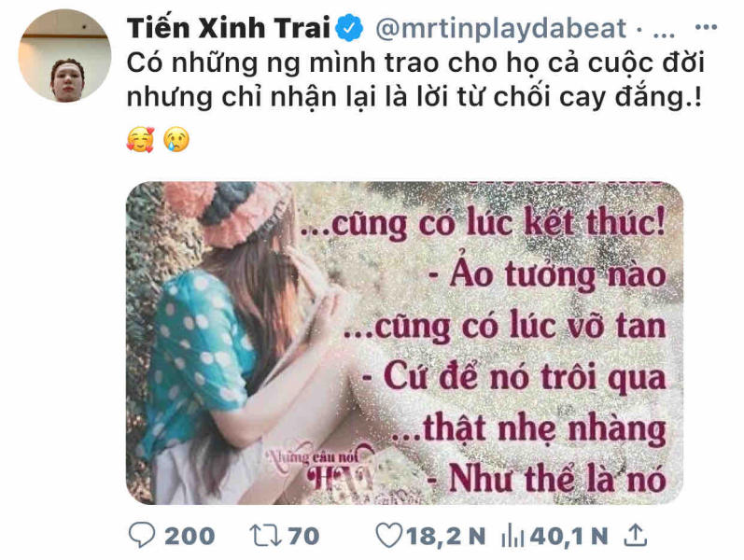Click the share upload icon
This screenshot has width=744, height=560.
[636, 535]
